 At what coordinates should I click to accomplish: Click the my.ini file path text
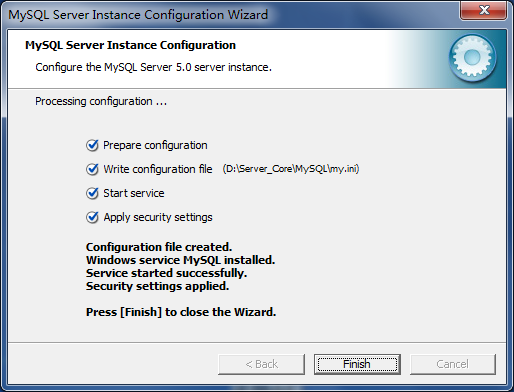pyautogui.click(x=291, y=169)
